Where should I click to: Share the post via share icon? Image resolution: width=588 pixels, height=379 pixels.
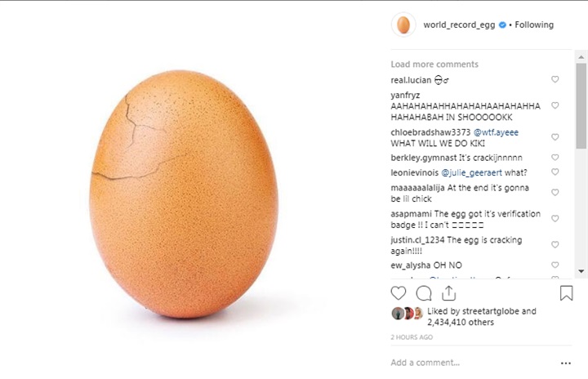point(448,292)
